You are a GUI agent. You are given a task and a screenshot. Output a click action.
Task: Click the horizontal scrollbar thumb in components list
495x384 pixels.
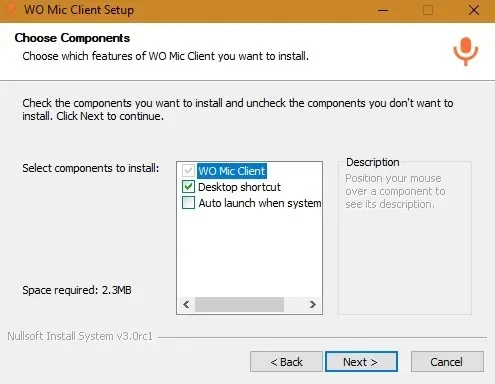(239, 304)
